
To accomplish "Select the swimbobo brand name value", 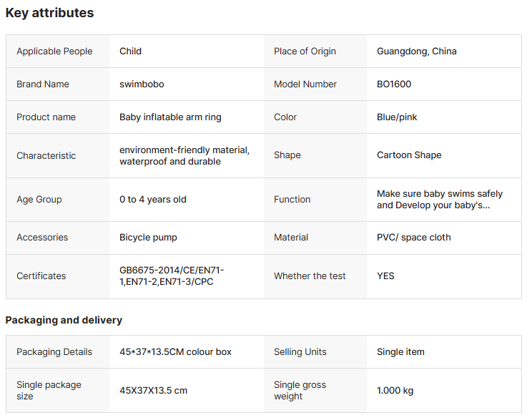I will [142, 84].
